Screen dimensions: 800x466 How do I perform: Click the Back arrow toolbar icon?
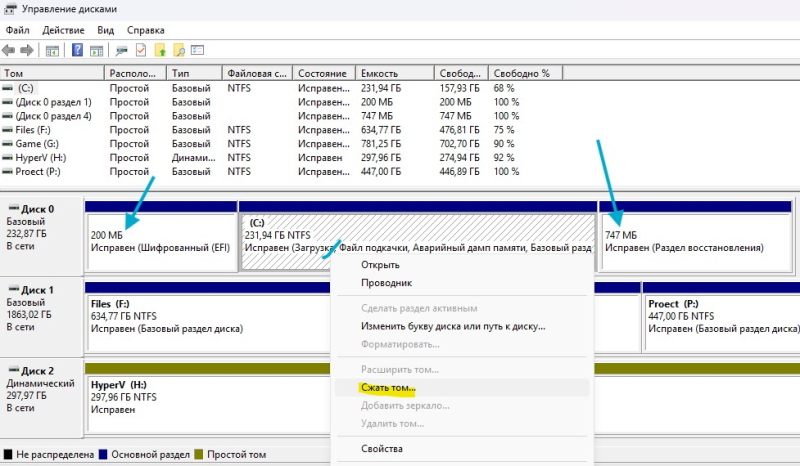coord(9,50)
